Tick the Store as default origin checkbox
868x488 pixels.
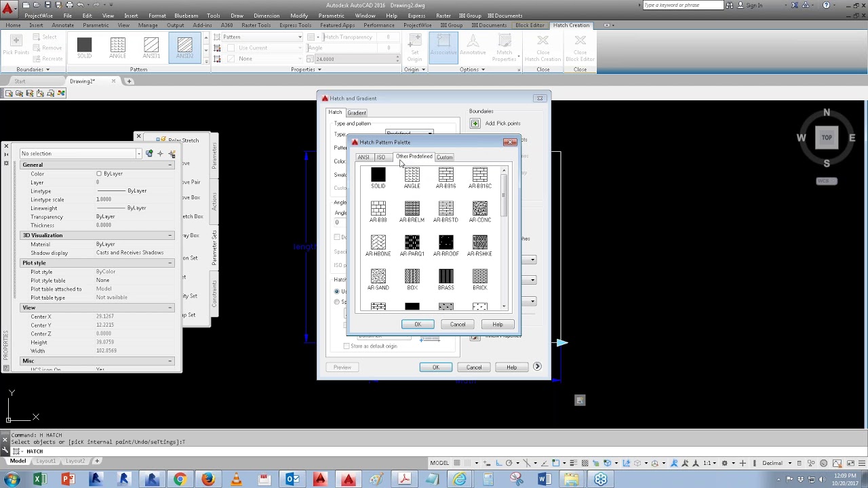point(347,346)
